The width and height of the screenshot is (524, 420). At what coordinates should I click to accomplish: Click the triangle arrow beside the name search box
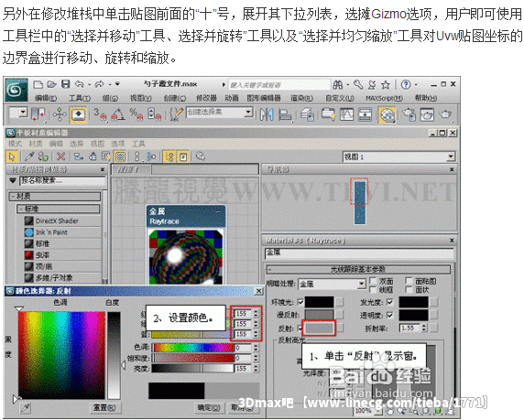coord(13,180)
